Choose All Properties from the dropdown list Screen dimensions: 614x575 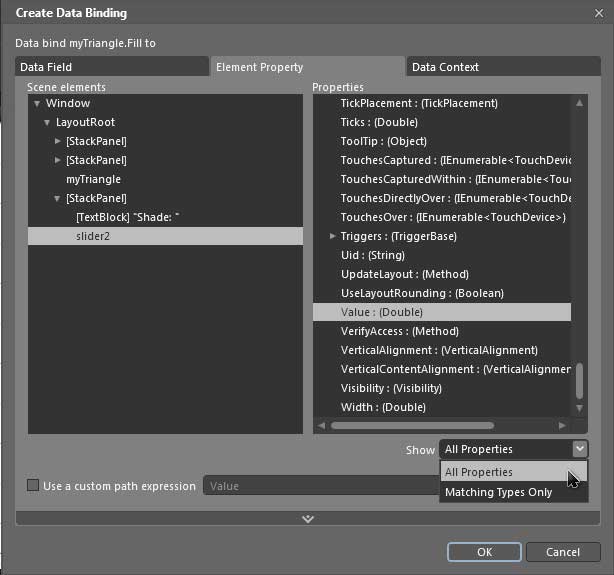click(513, 472)
